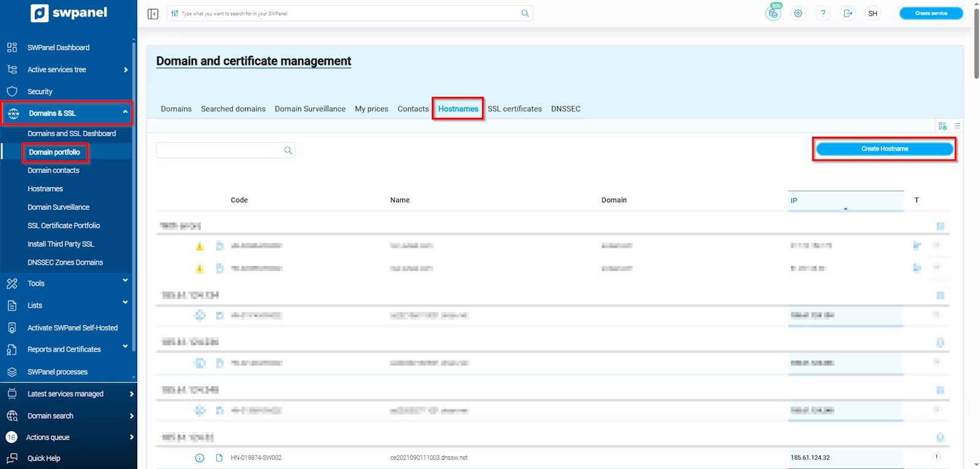Open the My prices tab

(372, 109)
